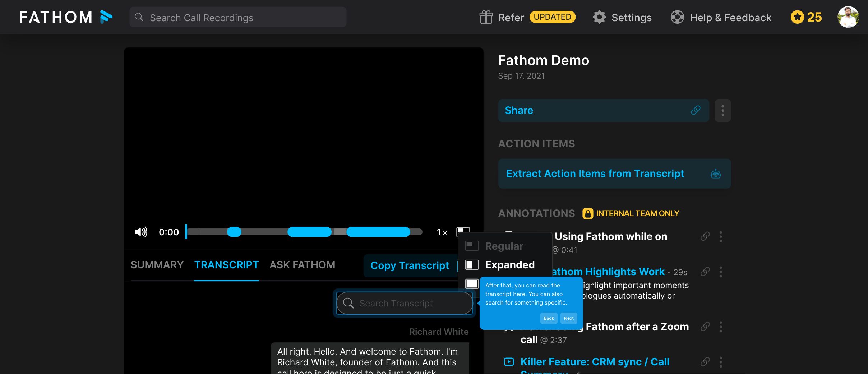Click the INTERNAL TEAM ONLY label
Viewport: 868px width, 388px height.
pos(638,213)
